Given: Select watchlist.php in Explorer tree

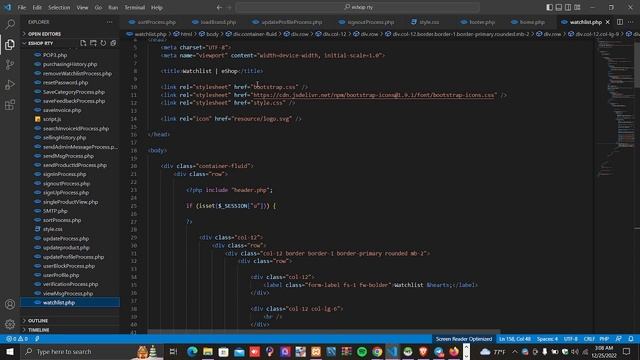Looking at the screenshot, I should click(70, 302).
